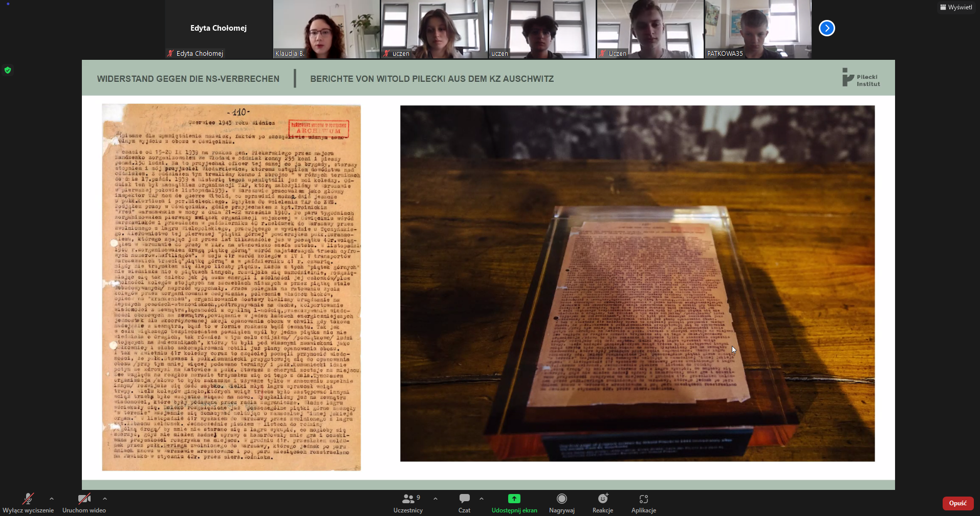Click the red Opuść leave button

point(957,503)
